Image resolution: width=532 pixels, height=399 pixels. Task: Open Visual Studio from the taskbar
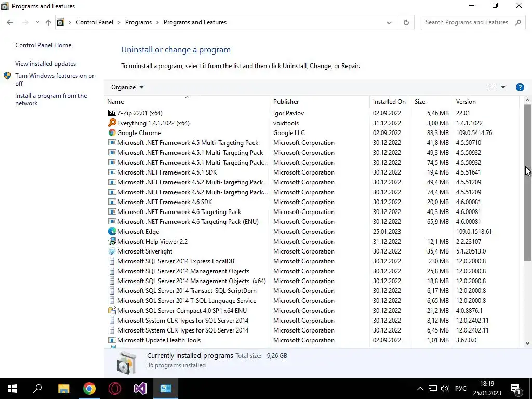click(140, 389)
